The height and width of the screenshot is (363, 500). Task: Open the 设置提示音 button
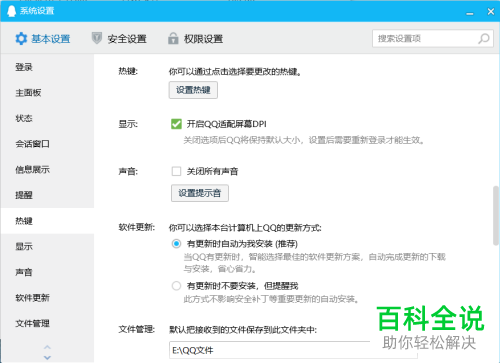[200, 193]
